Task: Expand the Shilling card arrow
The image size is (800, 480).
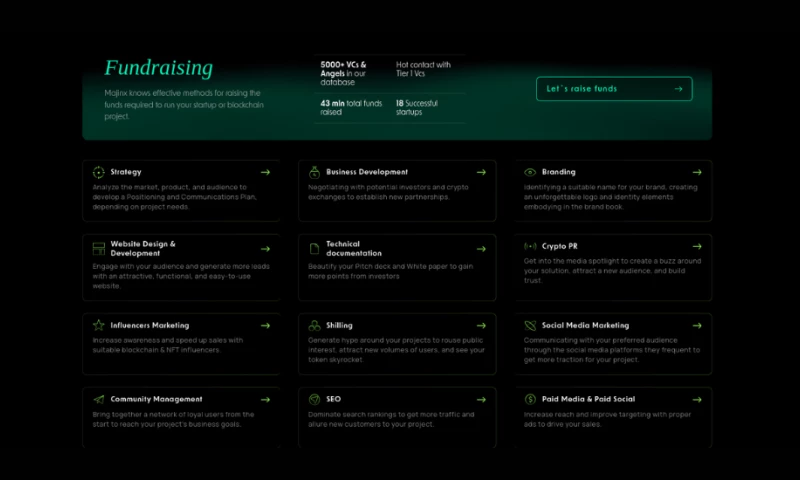Action: (x=481, y=325)
